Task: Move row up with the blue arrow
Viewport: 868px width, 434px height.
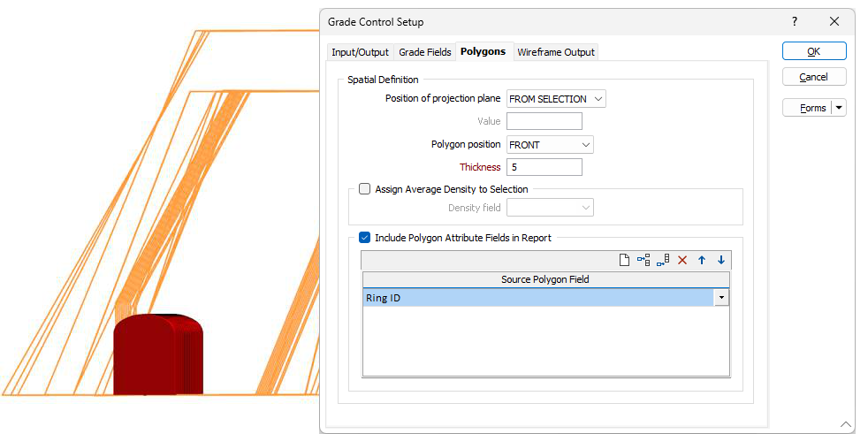Action: tap(702, 260)
